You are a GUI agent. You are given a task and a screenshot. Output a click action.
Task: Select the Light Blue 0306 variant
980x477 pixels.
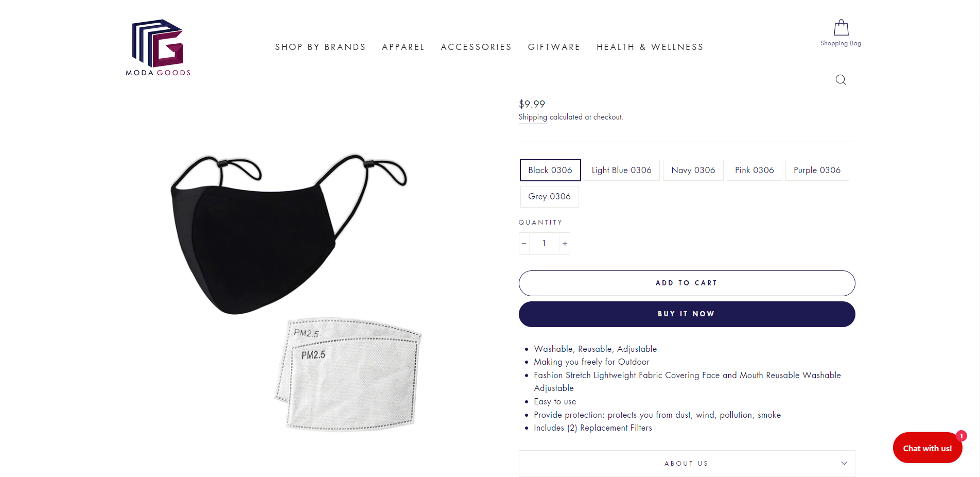(x=621, y=170)
